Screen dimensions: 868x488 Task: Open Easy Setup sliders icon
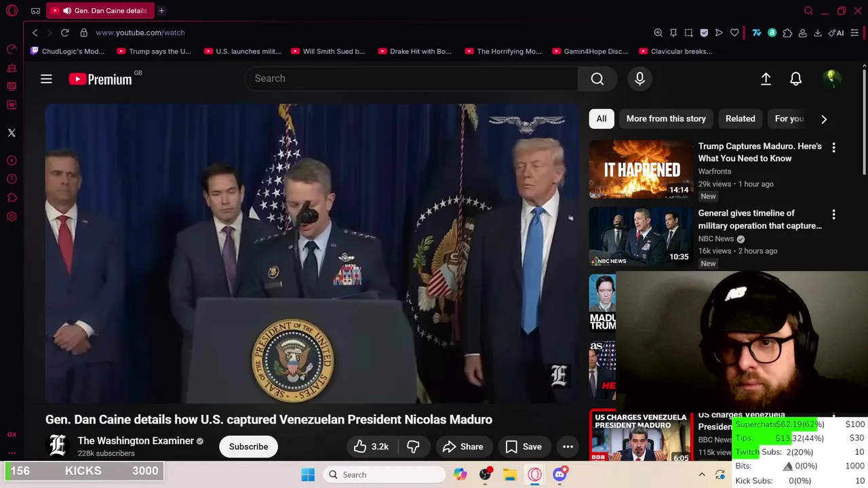pos(854,33)
